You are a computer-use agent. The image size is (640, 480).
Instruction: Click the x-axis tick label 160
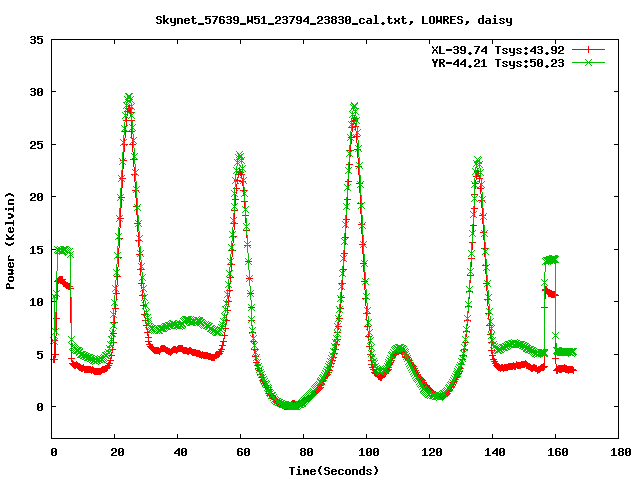558,452
